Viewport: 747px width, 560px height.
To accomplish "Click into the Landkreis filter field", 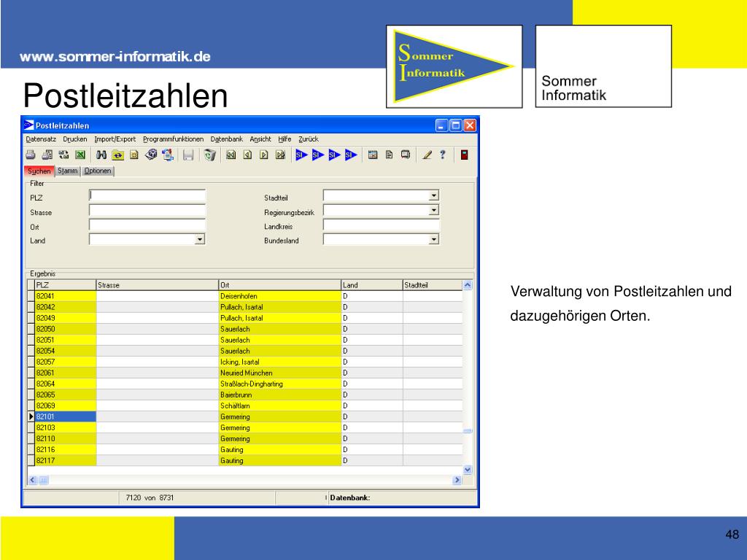I will click(x=381, y=225).
